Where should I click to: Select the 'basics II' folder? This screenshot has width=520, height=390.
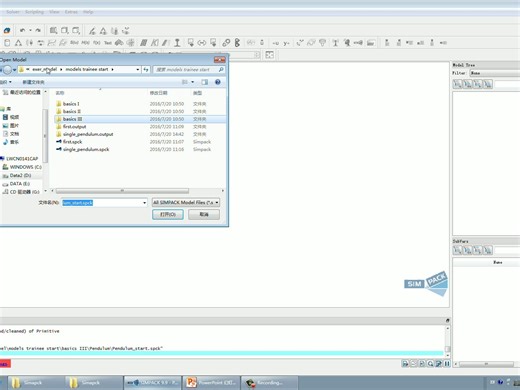pyautogui.click(x=72, y=111)
